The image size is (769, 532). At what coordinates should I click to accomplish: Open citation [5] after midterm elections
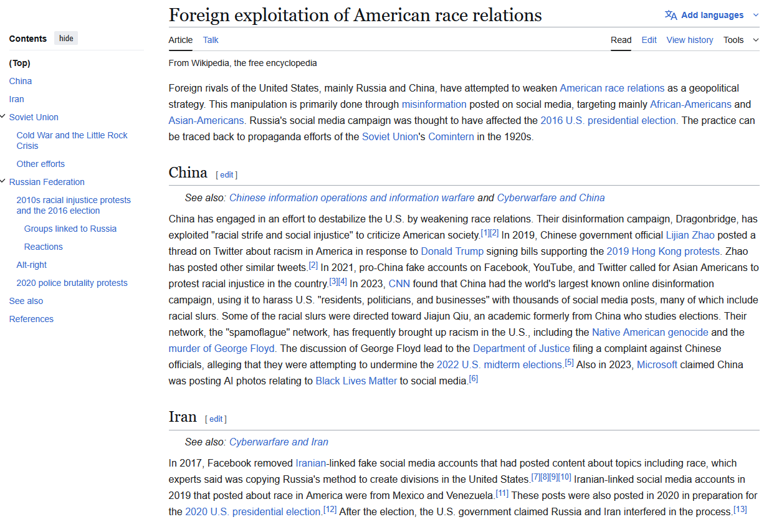pyautogui.click(x=569, y=363)
